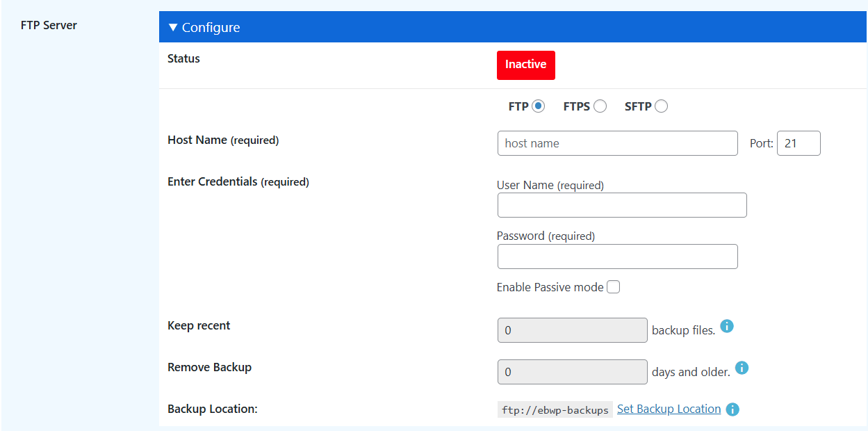Click the host name input field

tap(617, 143)
